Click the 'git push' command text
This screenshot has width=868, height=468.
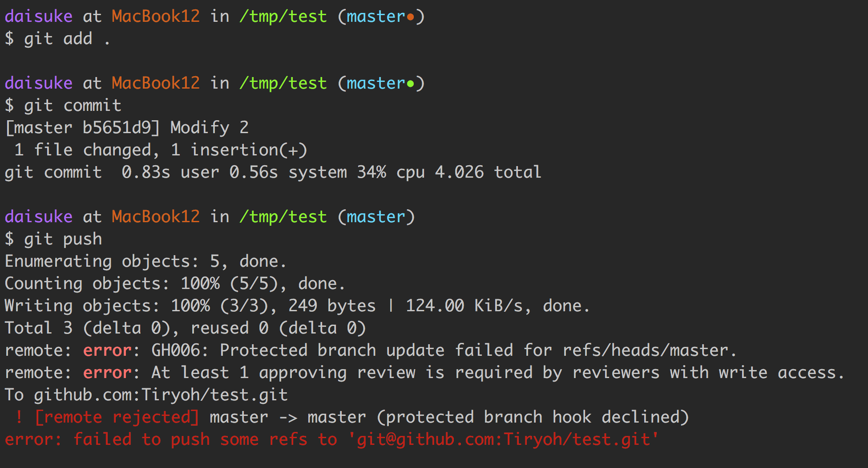tap(63, 239)
